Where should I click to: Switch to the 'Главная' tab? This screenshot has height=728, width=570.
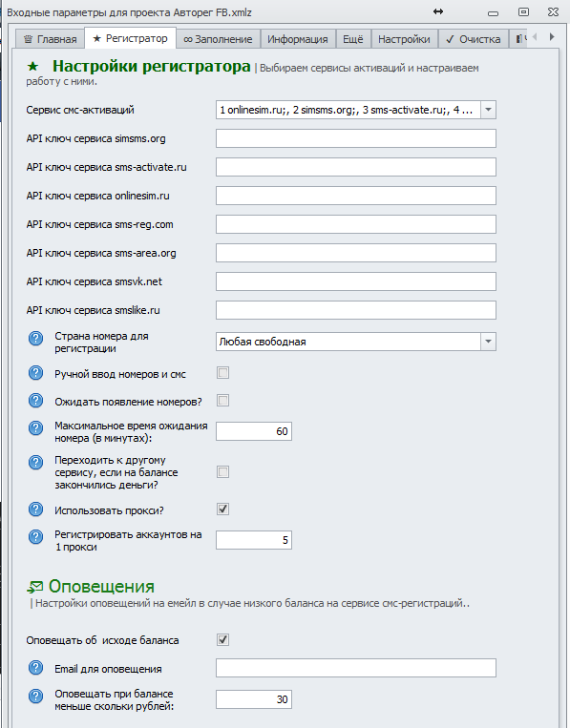pos(51,39)
